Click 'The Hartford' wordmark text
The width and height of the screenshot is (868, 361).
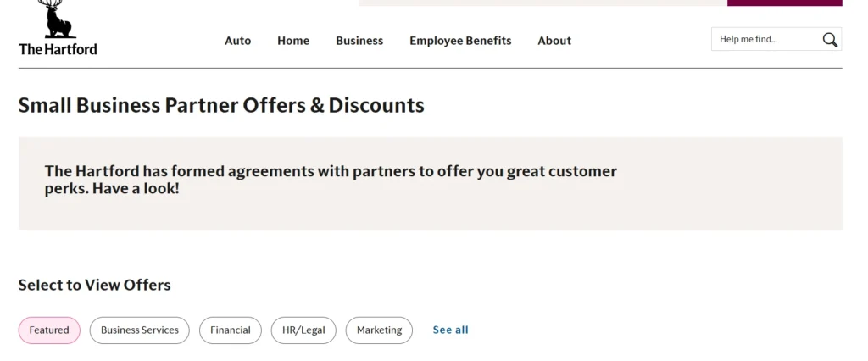pyautogui.click(x=58, y=48)
